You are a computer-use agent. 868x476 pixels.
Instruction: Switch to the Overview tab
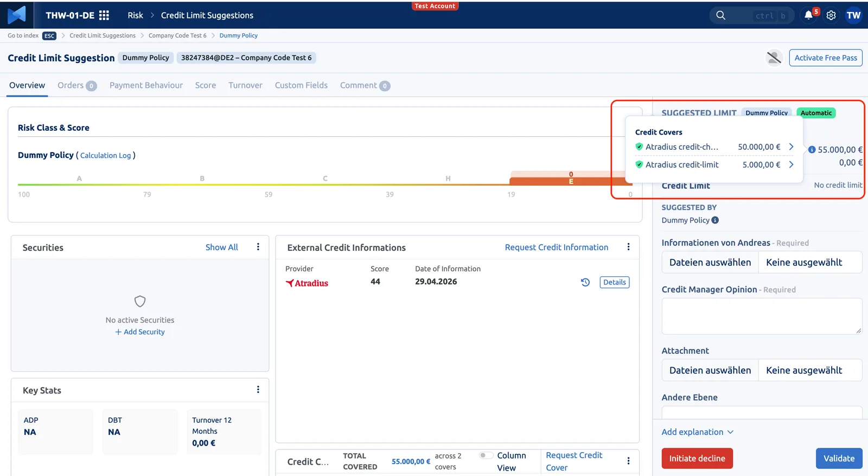(27, 85)
